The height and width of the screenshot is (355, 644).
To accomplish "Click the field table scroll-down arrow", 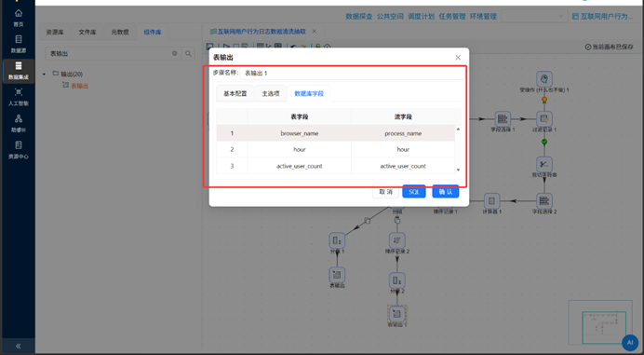I will click(459, 170).
